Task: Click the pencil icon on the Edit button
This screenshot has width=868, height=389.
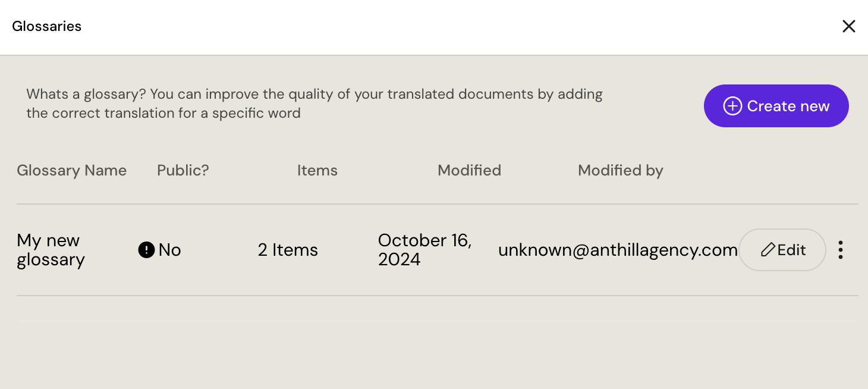Action: [x=768, y=250]
